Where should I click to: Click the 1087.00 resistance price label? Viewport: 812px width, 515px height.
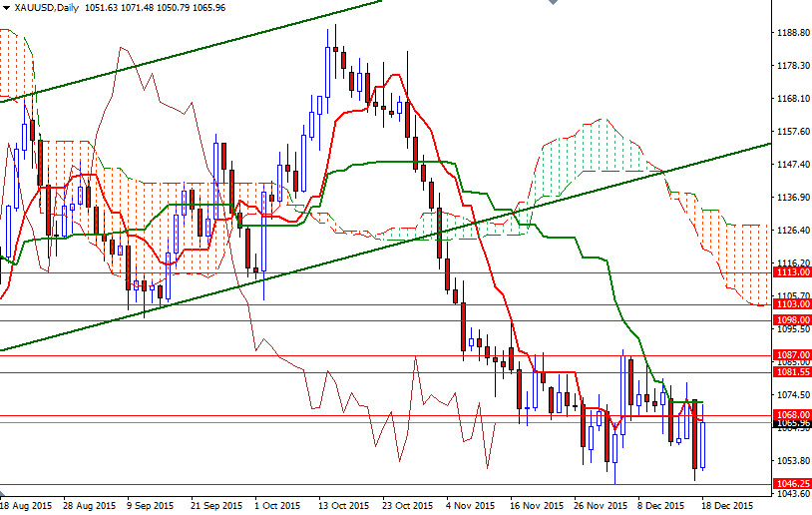click(x=792, y=354)
